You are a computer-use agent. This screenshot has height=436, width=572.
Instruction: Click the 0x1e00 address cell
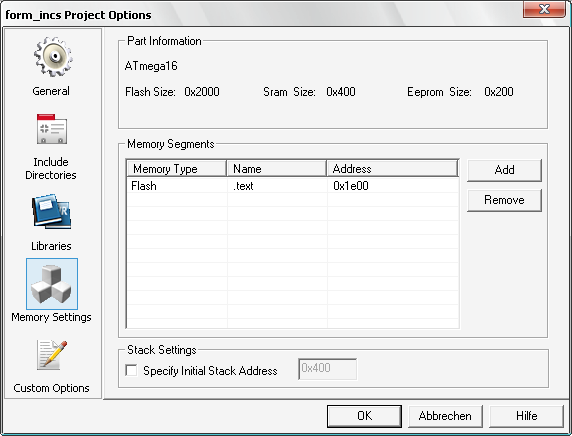pyautogui.click(x=393, y=186)
